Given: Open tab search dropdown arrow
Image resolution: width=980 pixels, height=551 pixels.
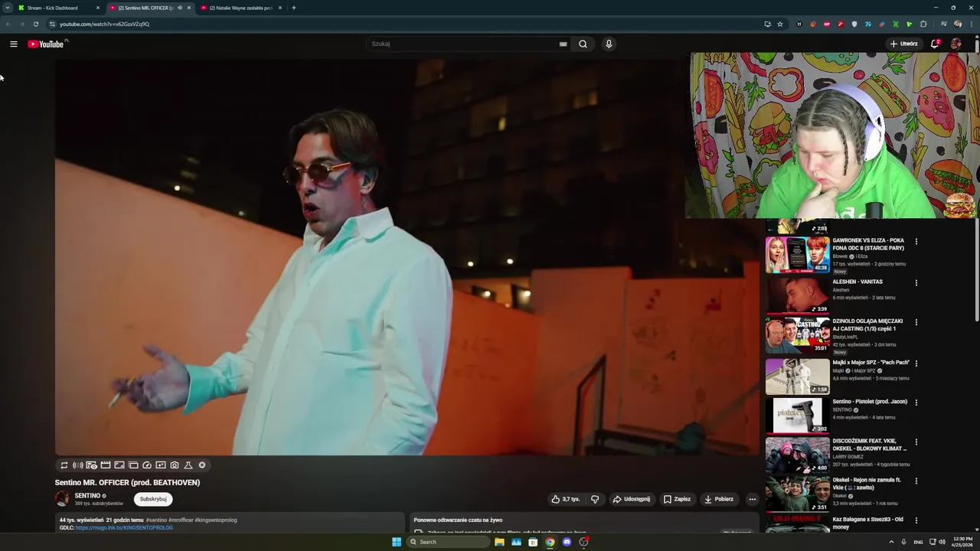Looking at the screenshot, I should [7, 8].
